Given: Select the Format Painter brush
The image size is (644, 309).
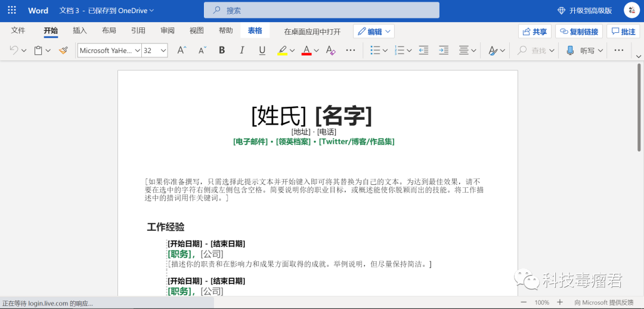Looking at the screenshot, I should (63, 50).
